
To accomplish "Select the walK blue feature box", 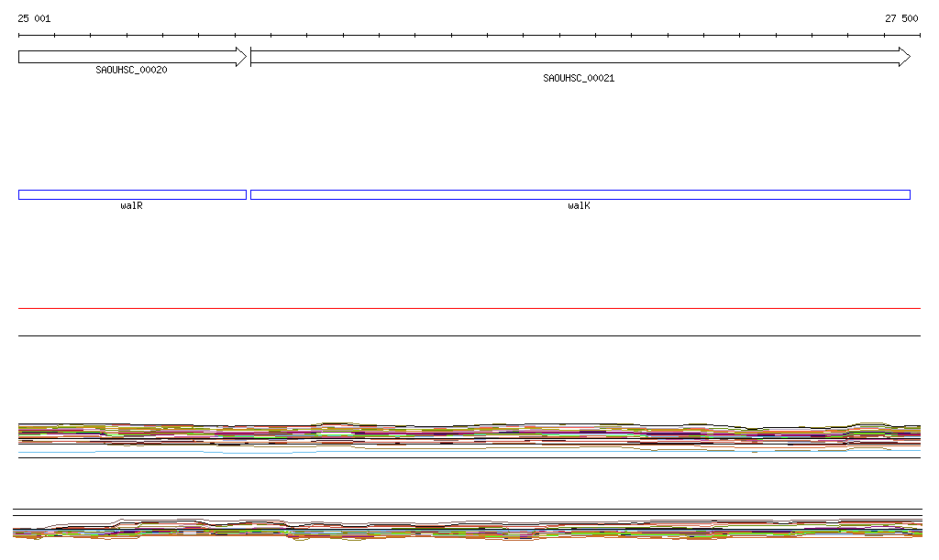I will [580, 194].
